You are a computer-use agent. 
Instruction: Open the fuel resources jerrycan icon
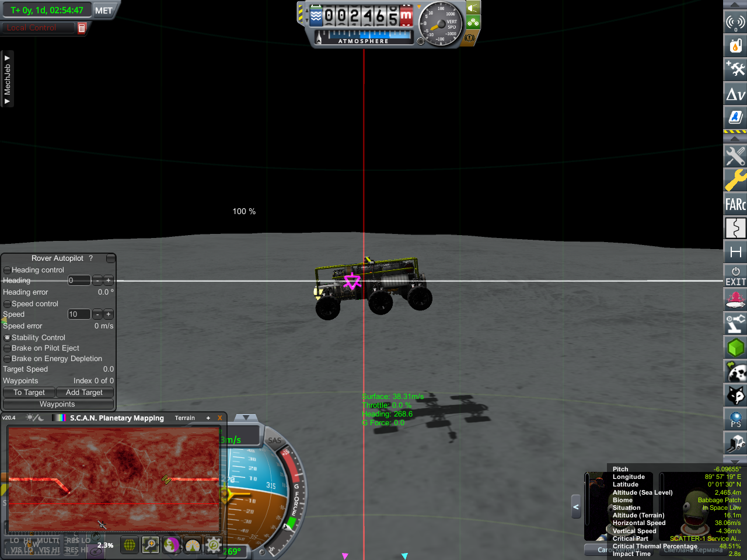[735, 45]
